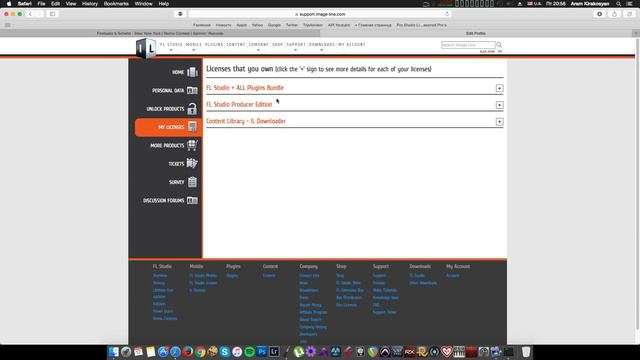Open iTunes from the Dock
The image size is (640, 360).
(237, 351)
